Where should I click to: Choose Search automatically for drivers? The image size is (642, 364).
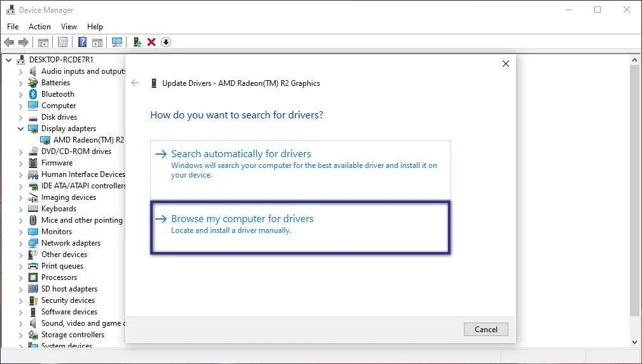click(x=300, y=170)
